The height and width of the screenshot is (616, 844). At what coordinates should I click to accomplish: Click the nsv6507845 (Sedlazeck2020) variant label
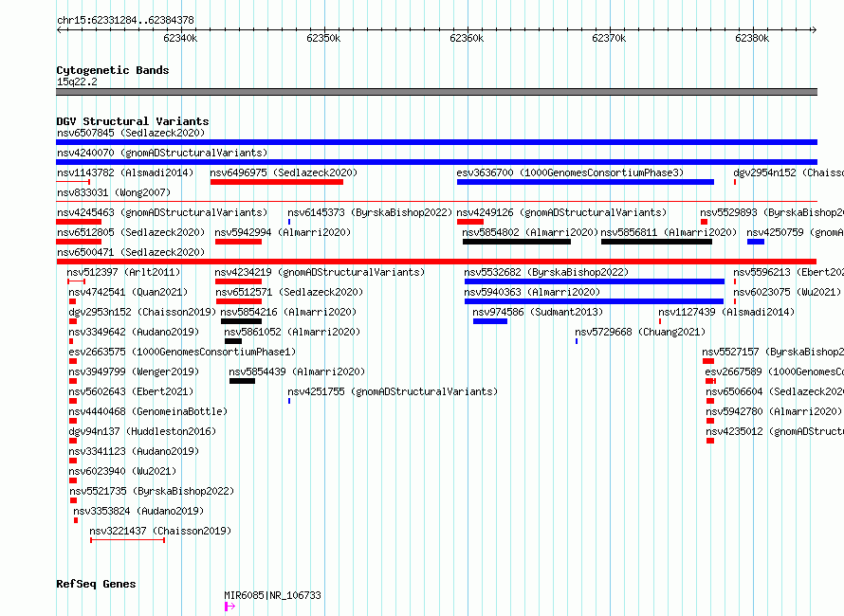pos(131,133)
